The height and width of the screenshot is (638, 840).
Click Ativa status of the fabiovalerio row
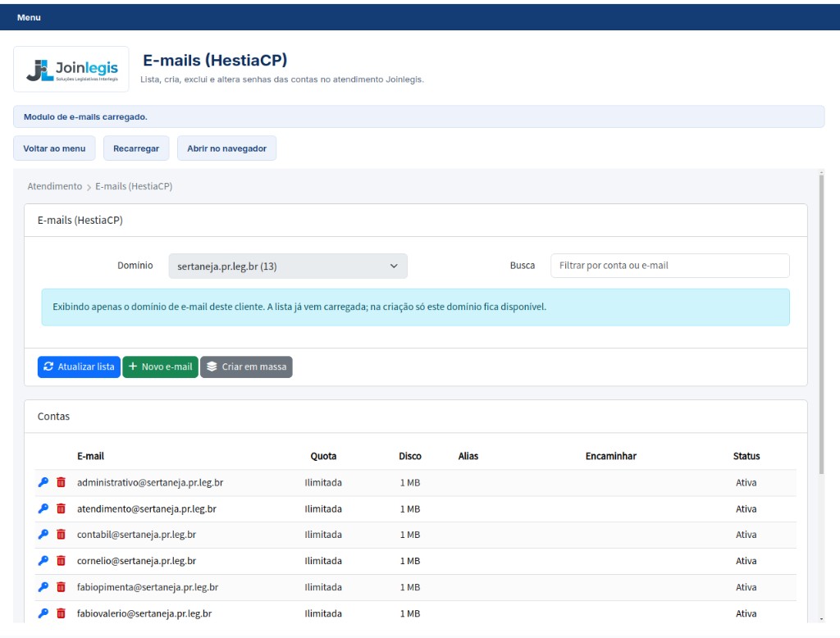746,613
